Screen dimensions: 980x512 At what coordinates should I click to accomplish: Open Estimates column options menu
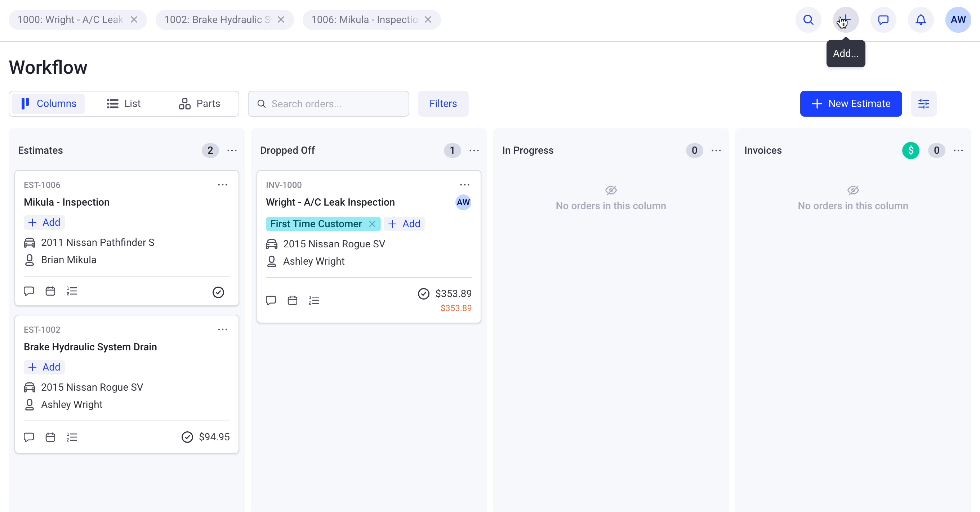point(232,151)
